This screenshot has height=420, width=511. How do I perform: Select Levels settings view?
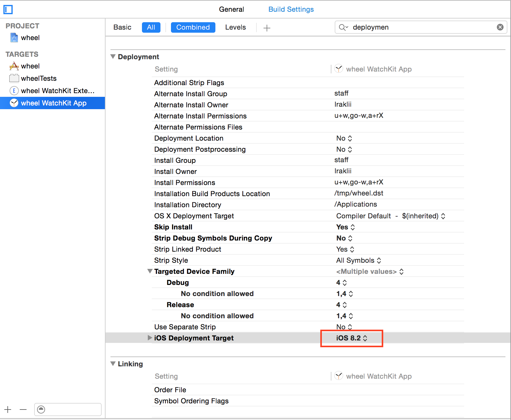click(235, 27)
